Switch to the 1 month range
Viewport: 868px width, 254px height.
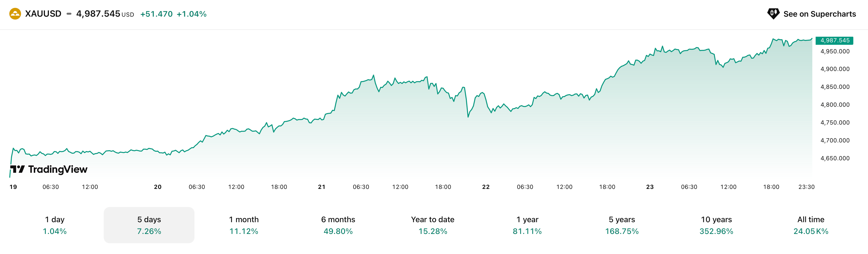(244, 225)
